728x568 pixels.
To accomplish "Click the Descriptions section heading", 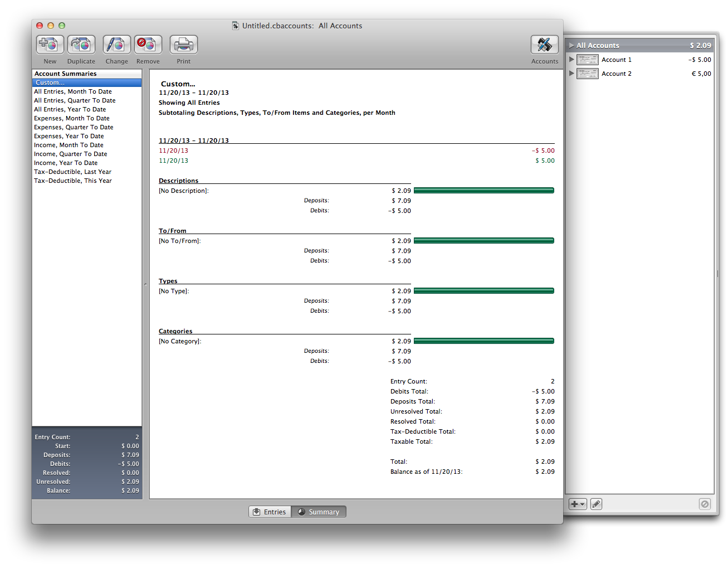I will pyautogui.click(x=178, y=181).
